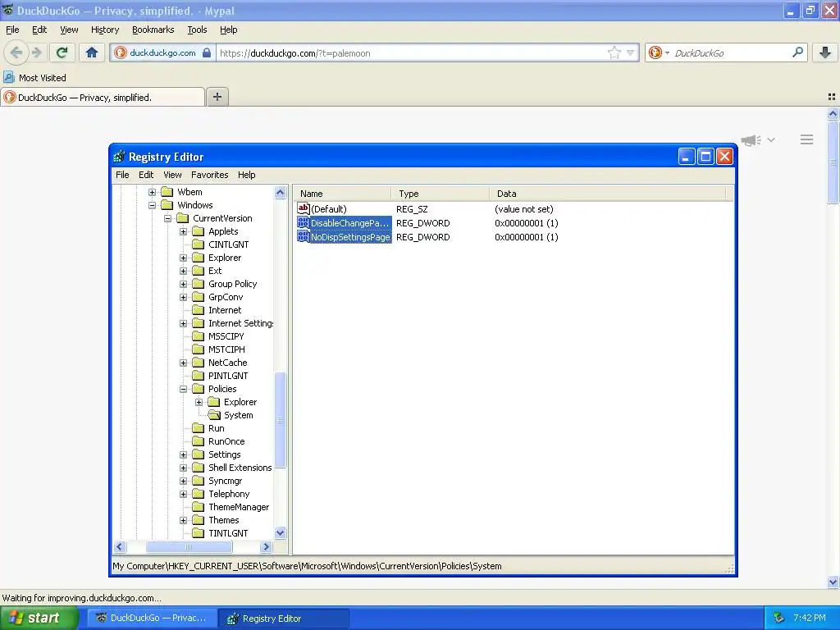Click Registry Editor taskbar button
840x630 pixels.
click(x=284, y=619)
